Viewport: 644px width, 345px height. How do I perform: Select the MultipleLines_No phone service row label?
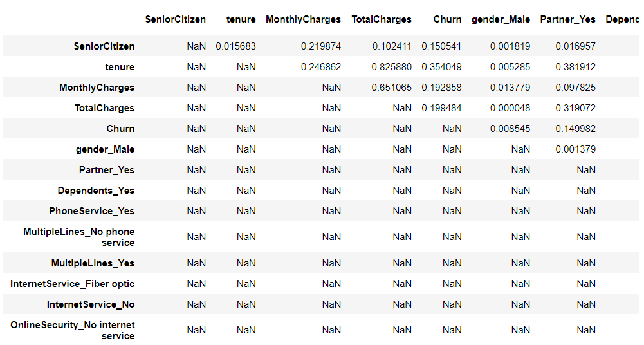[x=78, y=237]
